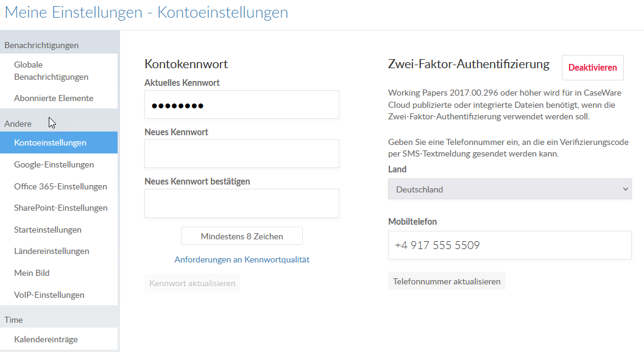
Task: Open Anforderungen an Kennwortqualität link
Action: click(242, 259)
